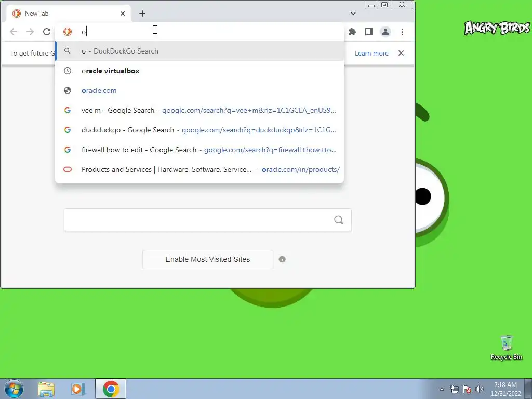Click the magnifier icon in search box
532x399 pixels.
point(339,220)
